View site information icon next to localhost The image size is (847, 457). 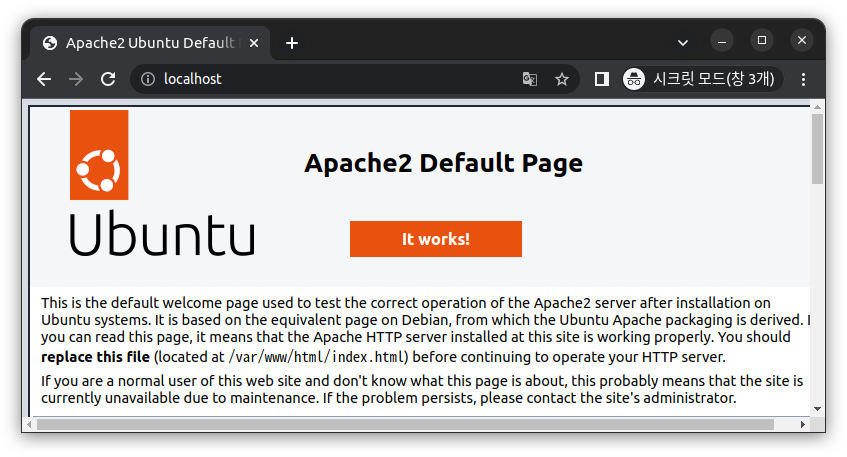(x=147, y=79)
